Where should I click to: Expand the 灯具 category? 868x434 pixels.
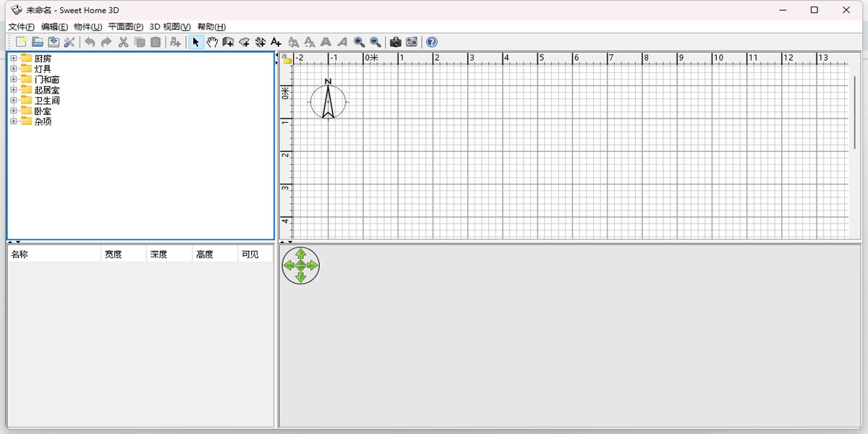13,69
